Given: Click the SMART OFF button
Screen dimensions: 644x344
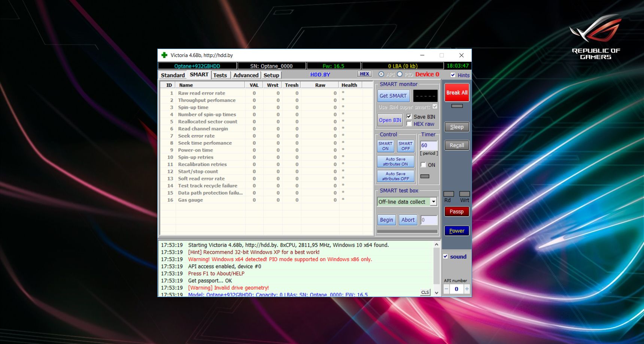Looking at the screenshot, I should (x=405, y=146).
